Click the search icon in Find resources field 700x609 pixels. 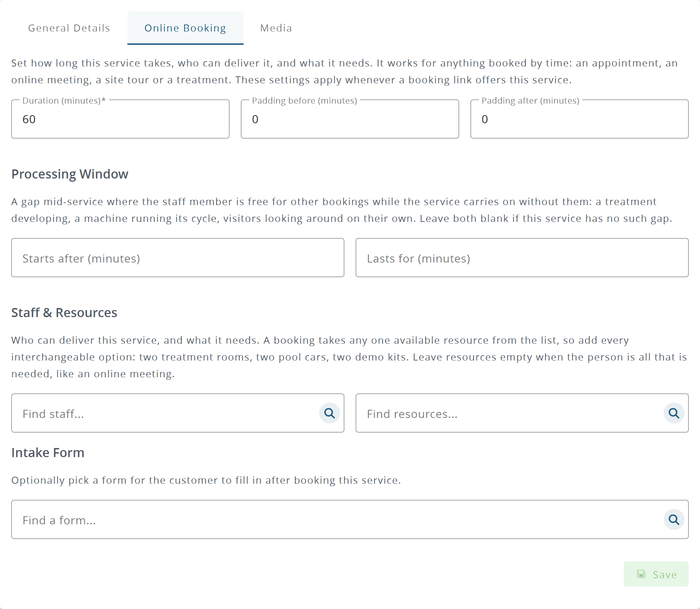point(674,413)
